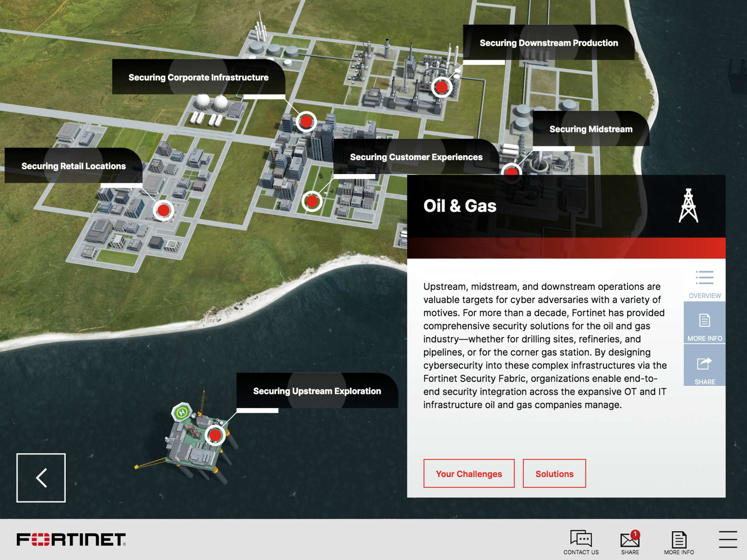
Task: Select the More Info panel tab
Action: [704, 323]
